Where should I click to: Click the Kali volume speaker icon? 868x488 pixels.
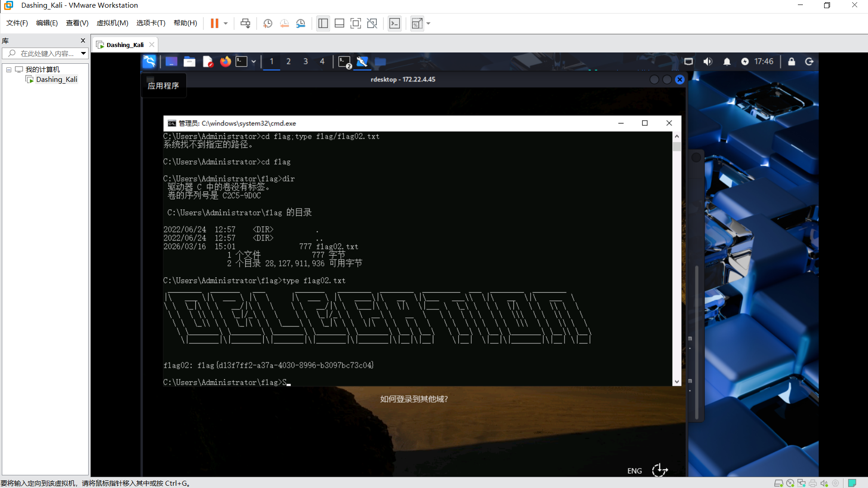pyautogui.click(x=708, y=62)
